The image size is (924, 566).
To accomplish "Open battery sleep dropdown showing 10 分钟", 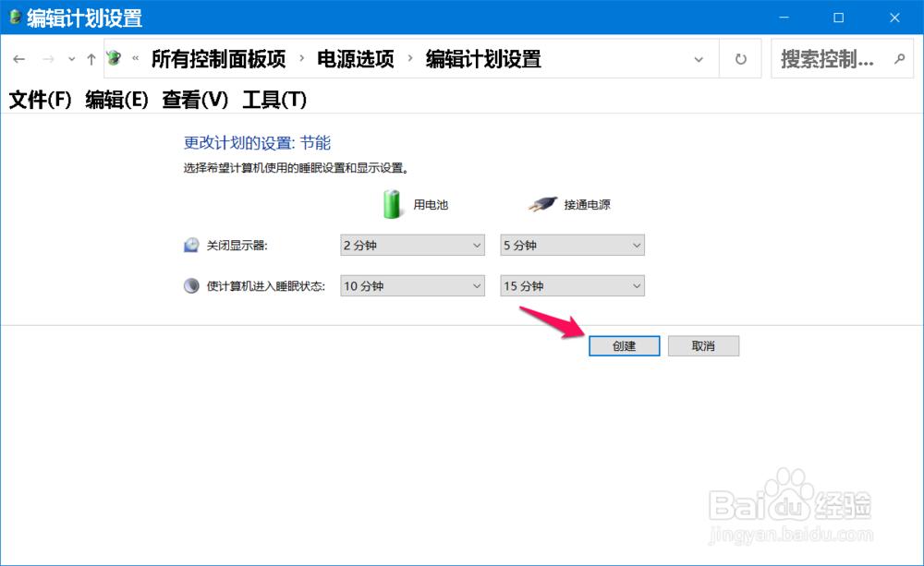I will tap(412, 285).
